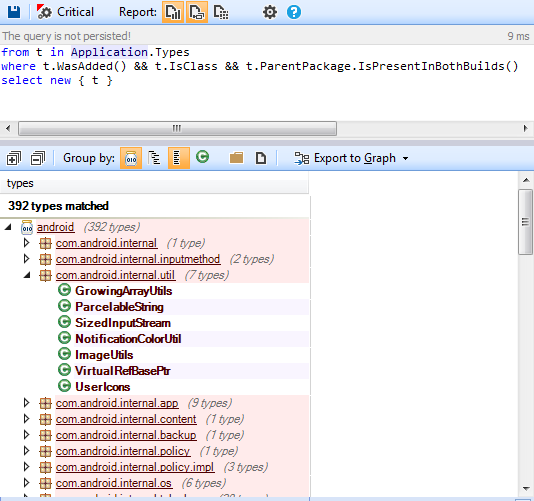Select the SizedInputStream class
Screen dimensions: 534x501
tap(123, 323)
